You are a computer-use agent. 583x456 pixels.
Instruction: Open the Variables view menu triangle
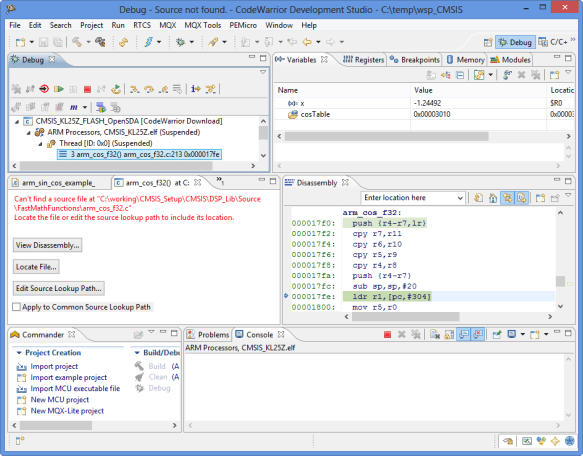pos(568,73)
